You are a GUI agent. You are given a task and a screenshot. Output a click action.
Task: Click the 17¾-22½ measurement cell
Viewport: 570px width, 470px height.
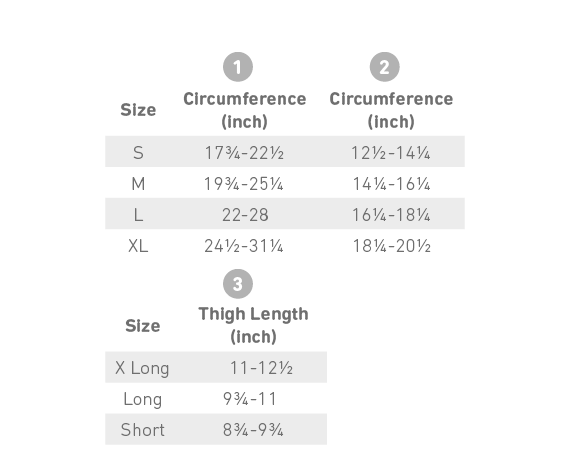point(244,153)
